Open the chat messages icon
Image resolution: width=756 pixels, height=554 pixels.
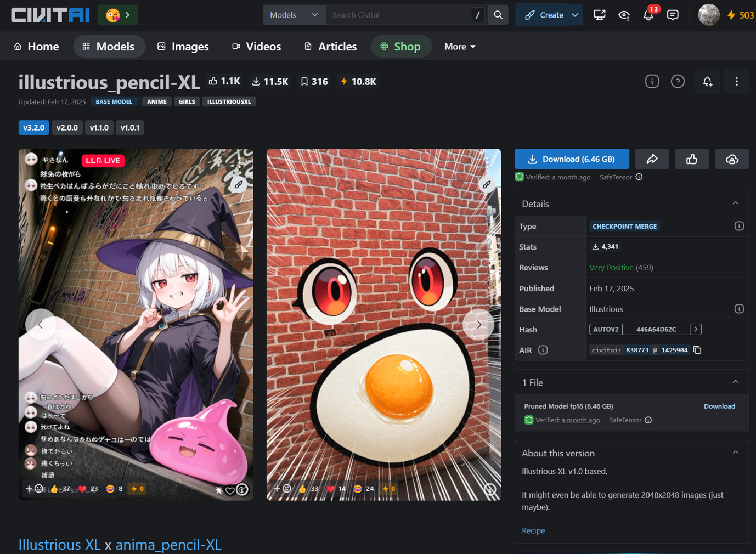[673, 15]
